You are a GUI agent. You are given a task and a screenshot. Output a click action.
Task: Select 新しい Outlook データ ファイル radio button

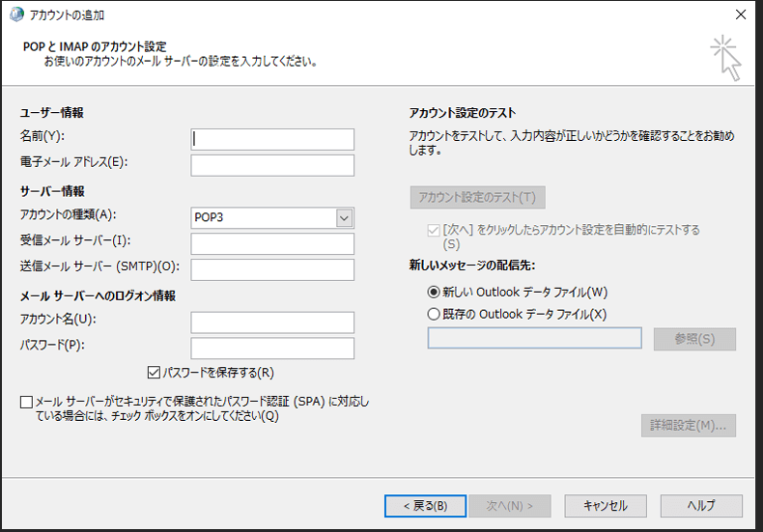(x=433, y=292)
